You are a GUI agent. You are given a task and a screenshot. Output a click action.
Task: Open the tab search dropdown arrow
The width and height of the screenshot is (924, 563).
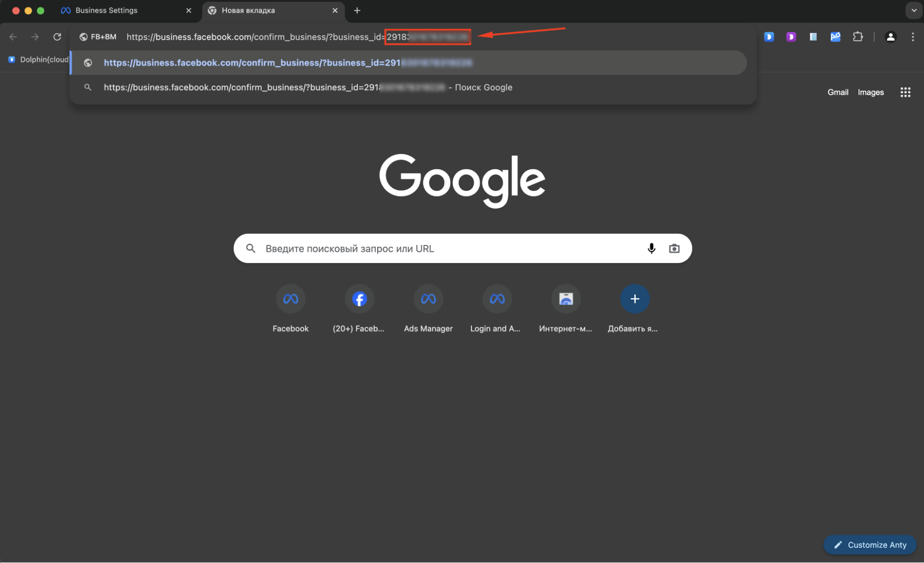click(913, 11)
